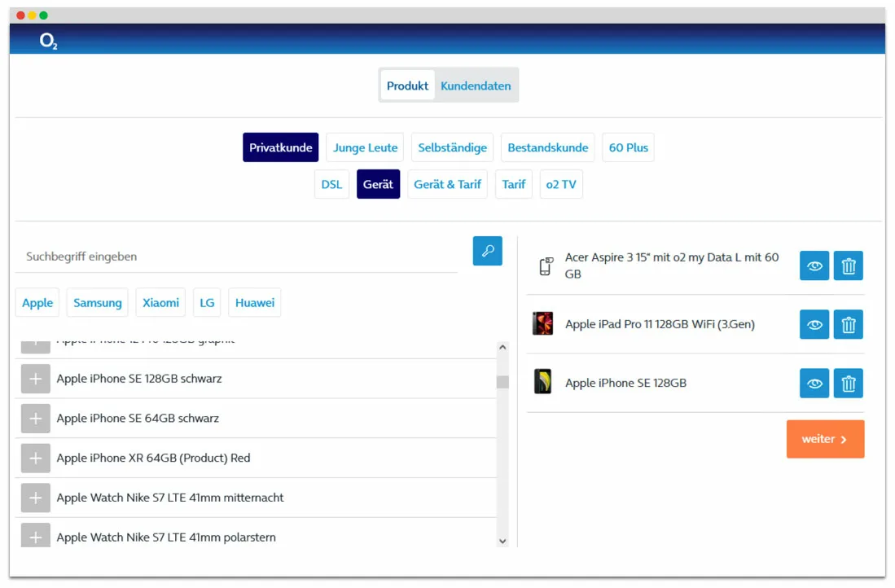Delete Acer Aspire 3 from the cart
Screen dimensions: 895x588
[849, 265]
